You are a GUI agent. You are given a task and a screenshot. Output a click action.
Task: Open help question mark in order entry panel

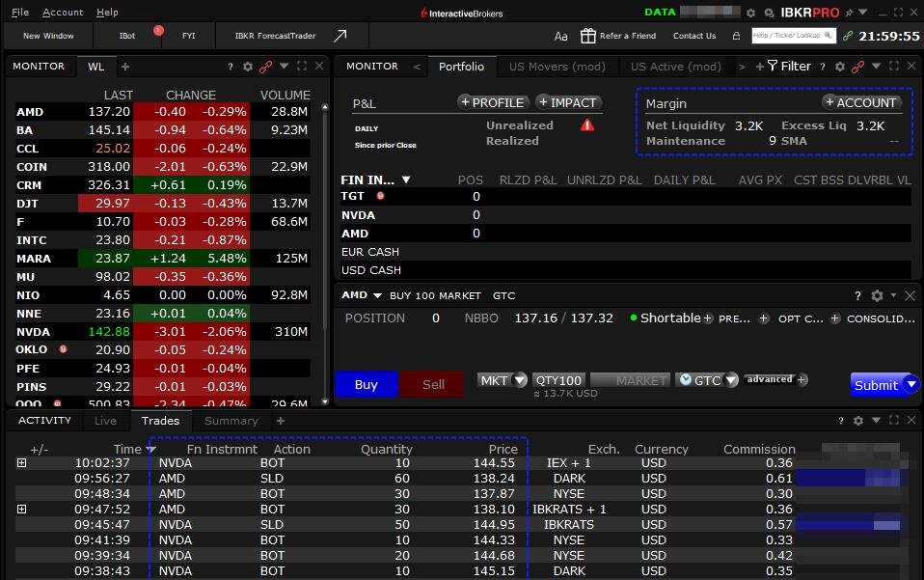[857, 296]
